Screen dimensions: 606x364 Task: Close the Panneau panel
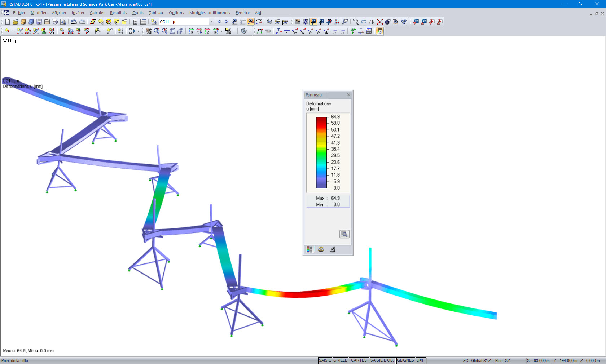click(348, 95)
